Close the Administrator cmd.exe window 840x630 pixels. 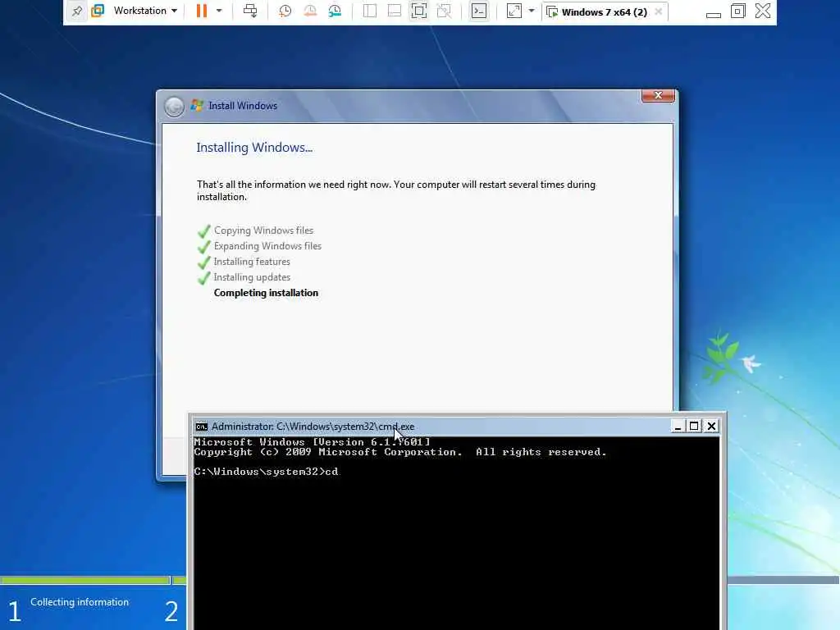point(711,426)
